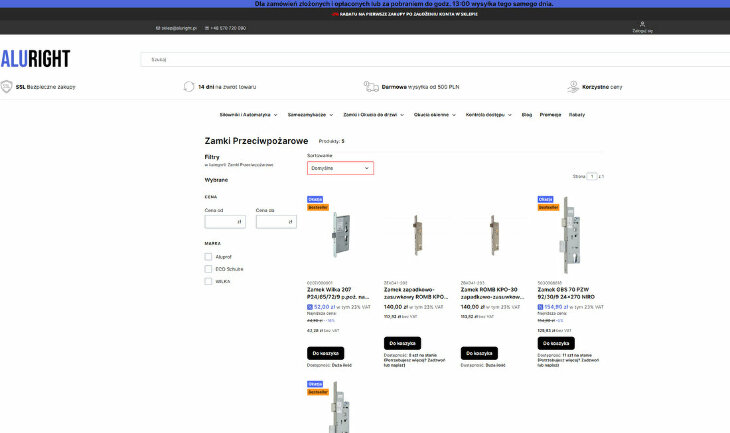
Task: Focus the Szukaj search field
Action: (435, 60)
